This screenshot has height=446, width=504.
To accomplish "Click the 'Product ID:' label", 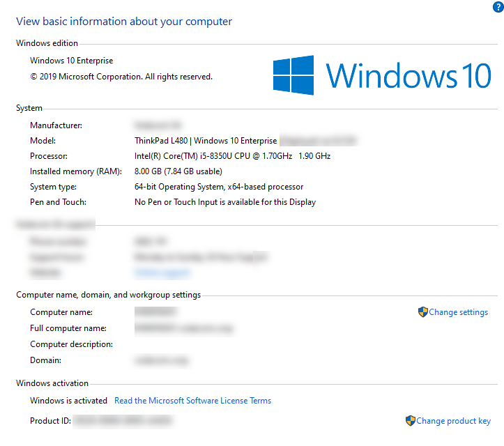I will pos(50,421).
